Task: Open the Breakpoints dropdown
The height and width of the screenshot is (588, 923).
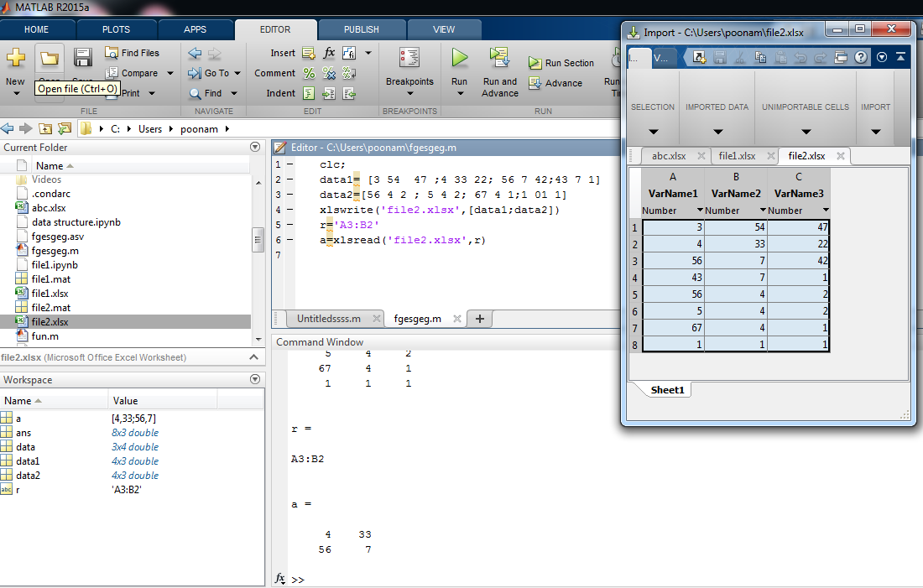Action: pyautogui.click(x=409, y=93)
